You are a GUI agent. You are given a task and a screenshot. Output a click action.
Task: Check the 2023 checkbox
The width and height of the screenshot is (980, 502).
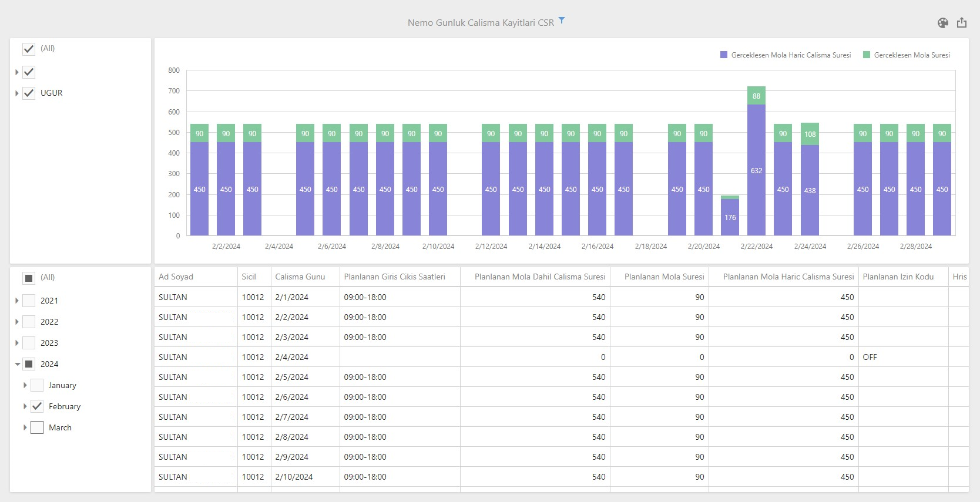pyautogui.click(x=29, y=343)
